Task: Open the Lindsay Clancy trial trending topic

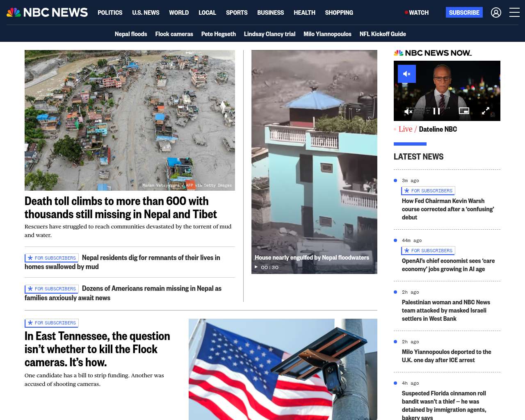Action: pyautogui.click(x=269, y=34)
